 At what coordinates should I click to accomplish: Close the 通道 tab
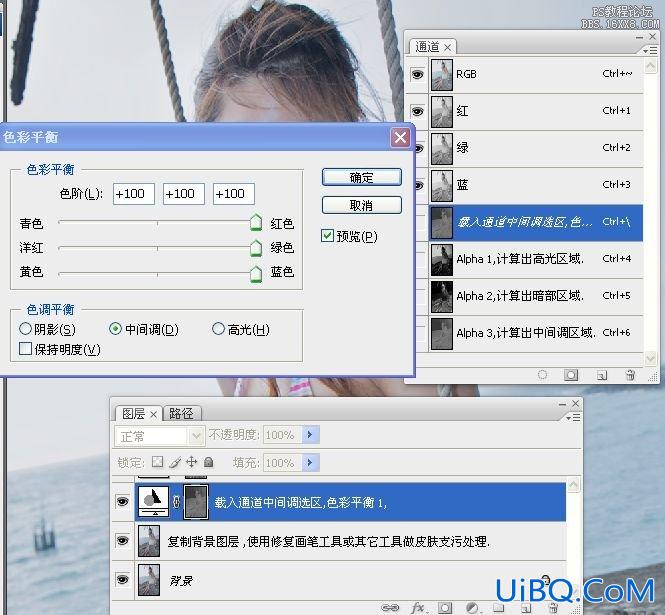pyautogui.click(x=447, y=48)
